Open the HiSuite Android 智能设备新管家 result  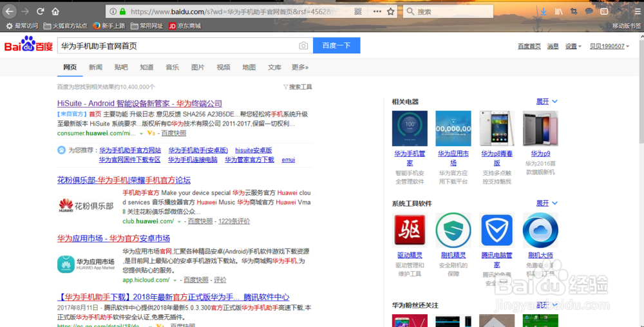[x=140, y=104]
